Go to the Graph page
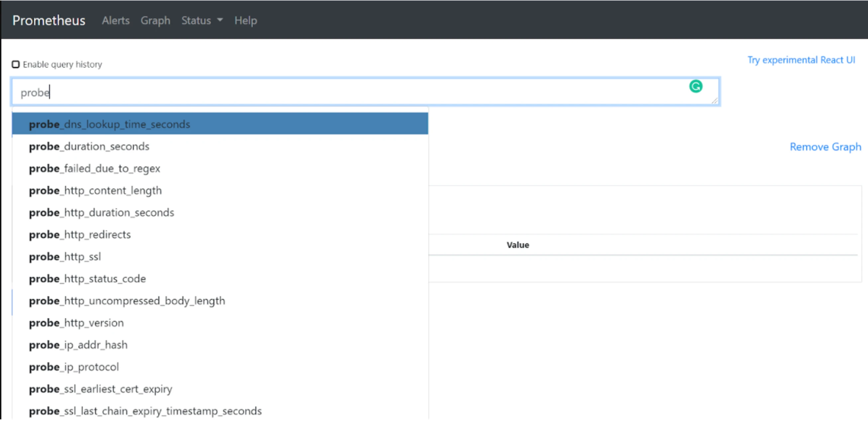This screenshot has width=868, height=436. tap(155, 21)
